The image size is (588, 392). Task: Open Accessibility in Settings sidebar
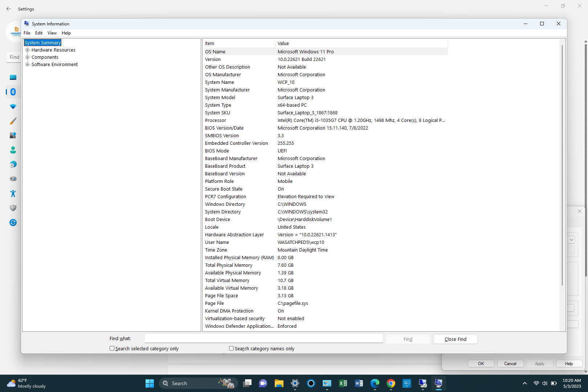pos(13,193)
